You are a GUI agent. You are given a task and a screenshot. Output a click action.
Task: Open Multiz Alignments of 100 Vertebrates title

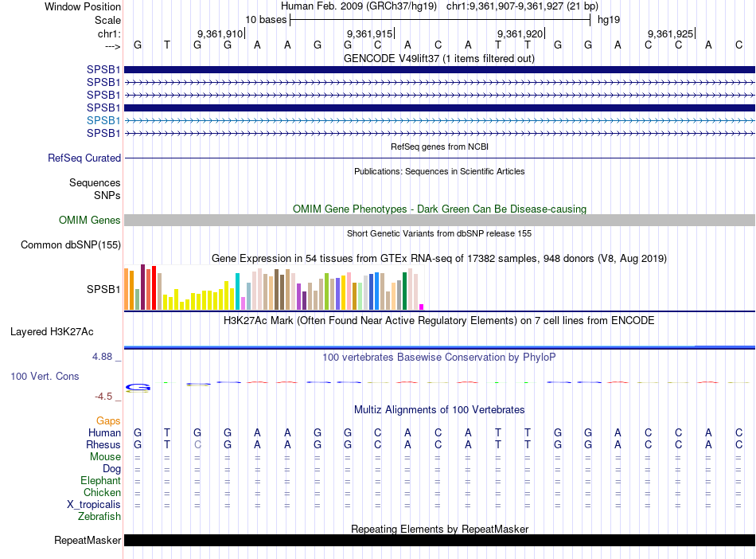439,410
